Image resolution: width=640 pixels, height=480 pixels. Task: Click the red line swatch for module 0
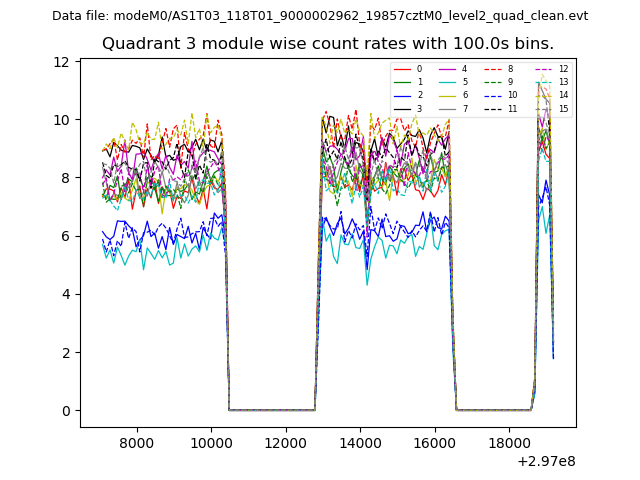[402, 69]
